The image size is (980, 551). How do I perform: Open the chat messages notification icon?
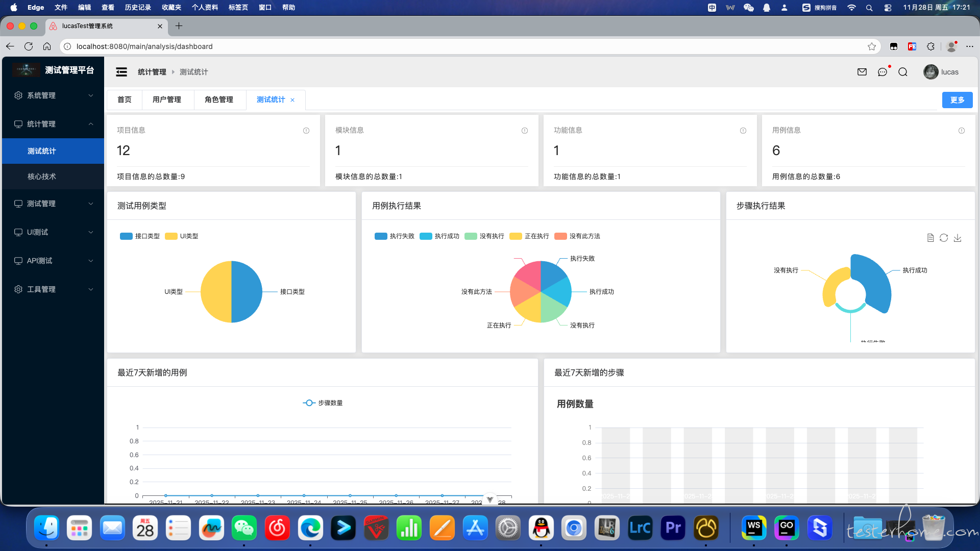click(883, 72)
